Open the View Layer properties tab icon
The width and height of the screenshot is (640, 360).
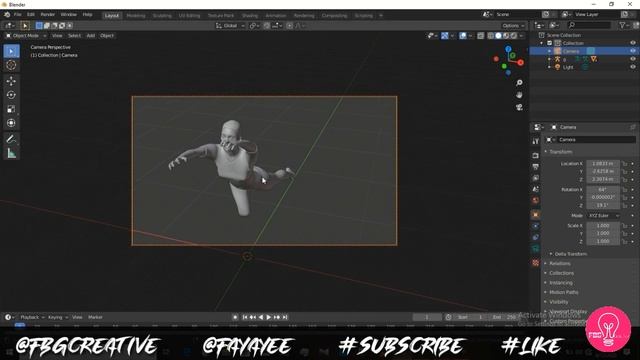pyautogui.click(x=536, y=178)
